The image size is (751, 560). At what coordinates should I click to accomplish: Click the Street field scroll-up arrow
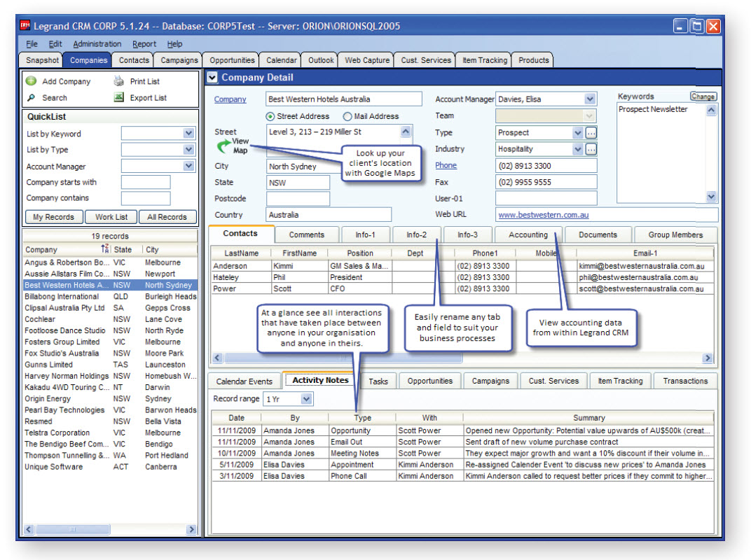[406, 131]
